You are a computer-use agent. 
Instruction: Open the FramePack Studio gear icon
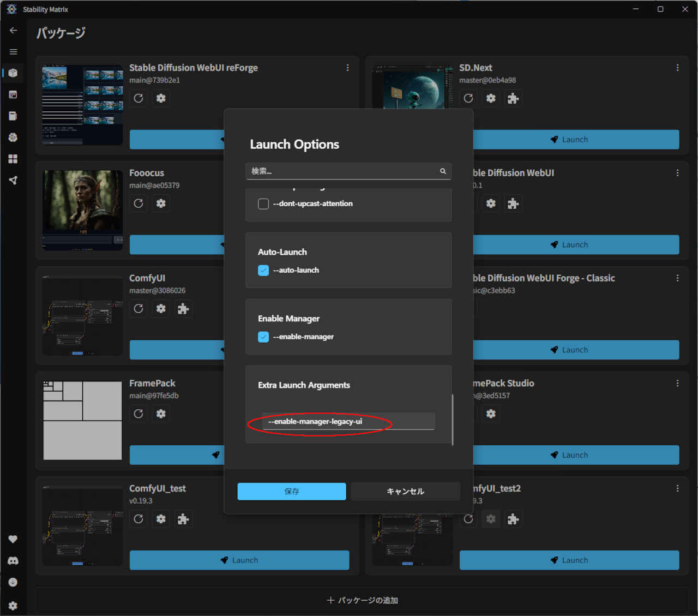tap(491, 414)
